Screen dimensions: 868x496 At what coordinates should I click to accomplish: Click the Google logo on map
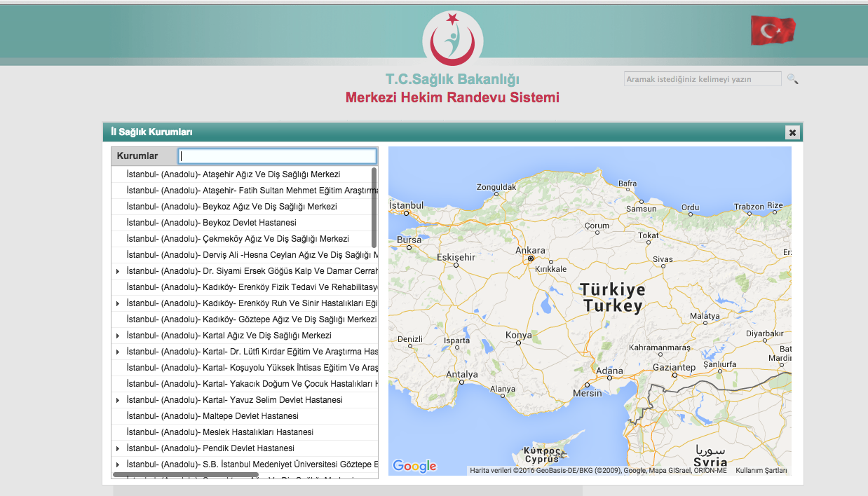click(414, 466)
